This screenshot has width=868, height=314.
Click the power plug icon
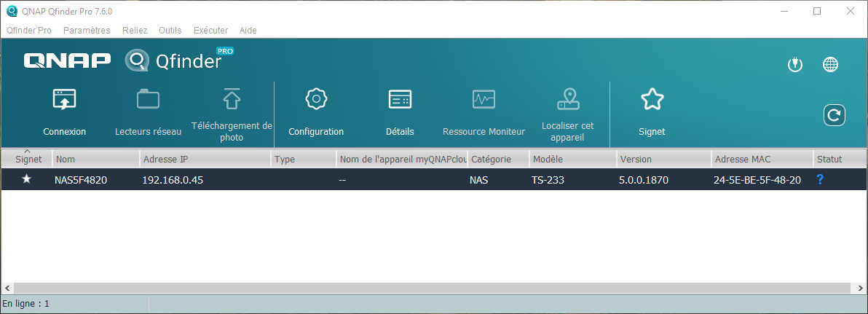pyautogui.click(x=795, y=65)
